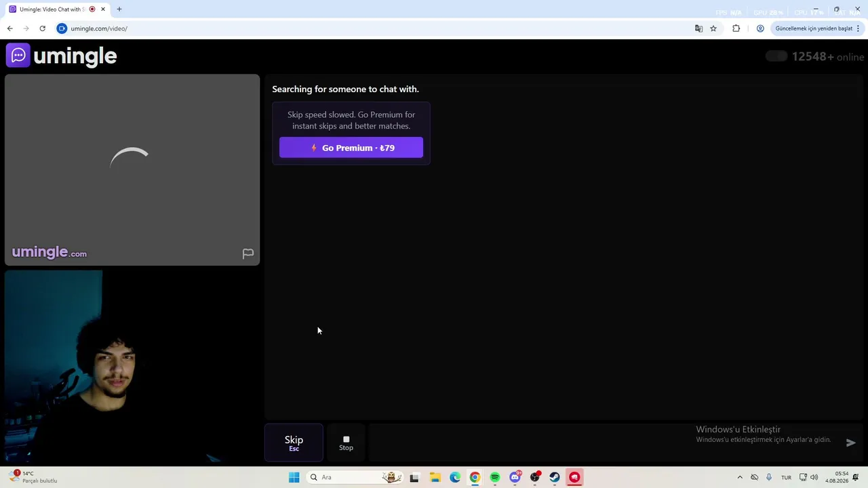Click the Go Premium ₺79 button
Viewport: 868px width, 488px height.
click(x=351, y=148)
